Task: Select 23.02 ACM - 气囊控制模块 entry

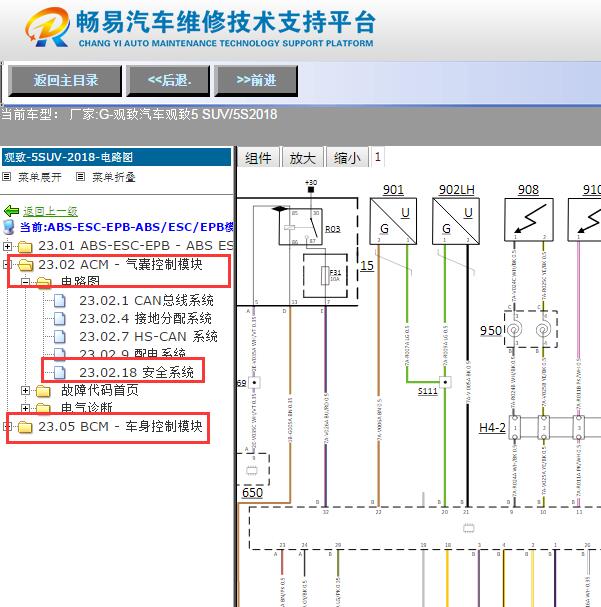Action: tap(120, 264)
